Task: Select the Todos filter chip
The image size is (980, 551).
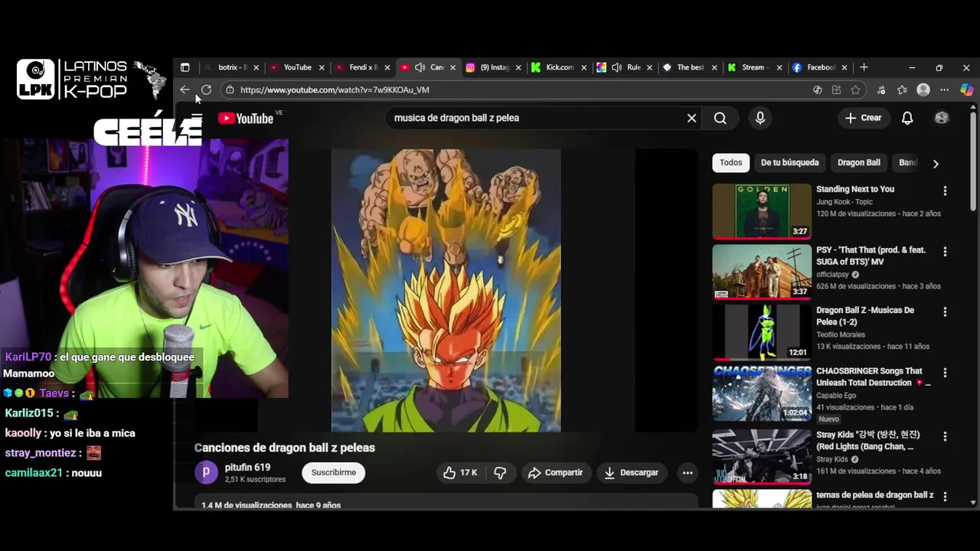Action: click(x=730, y=162)
